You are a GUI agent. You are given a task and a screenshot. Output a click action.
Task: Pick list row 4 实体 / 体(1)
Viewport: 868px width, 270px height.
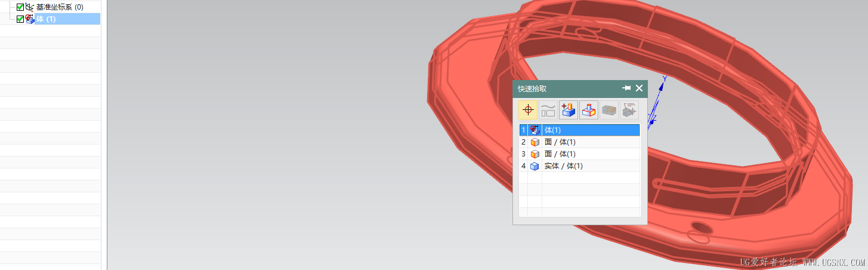pos(580,166)
